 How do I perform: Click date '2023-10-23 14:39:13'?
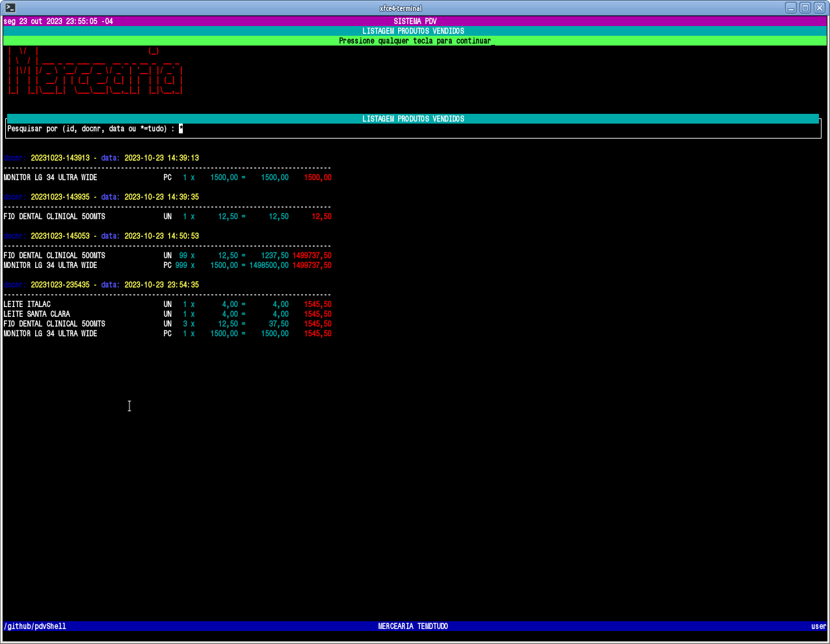(162, 158)
